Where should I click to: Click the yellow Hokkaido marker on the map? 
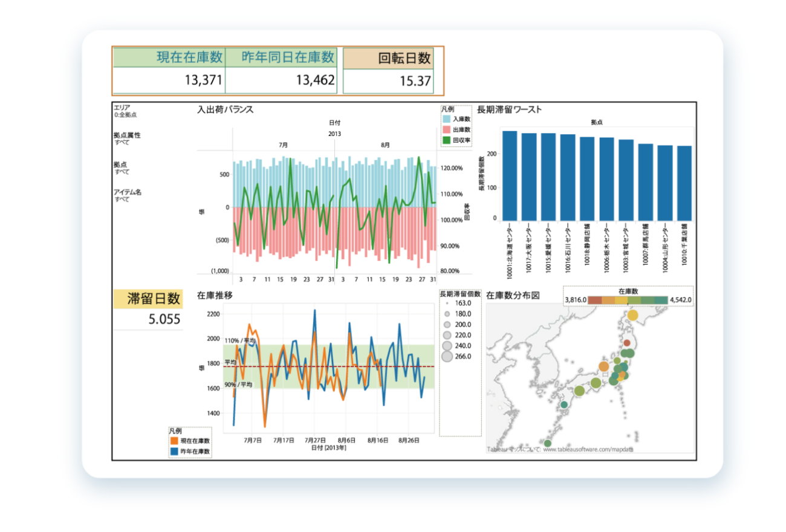(x=633, y=314)
